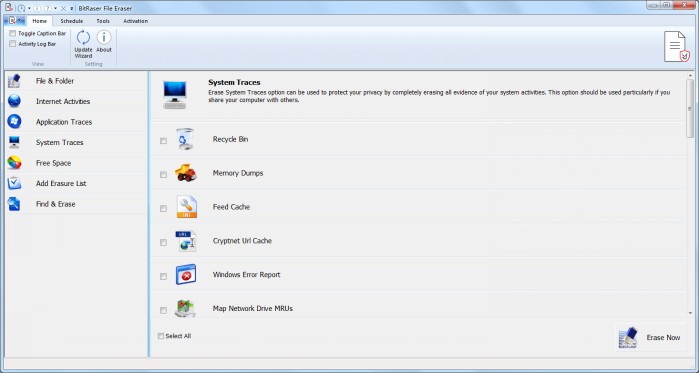
Task: Click the eraser icon beside Erase Now
Action: pyautogui.click(x=629, y=338)
